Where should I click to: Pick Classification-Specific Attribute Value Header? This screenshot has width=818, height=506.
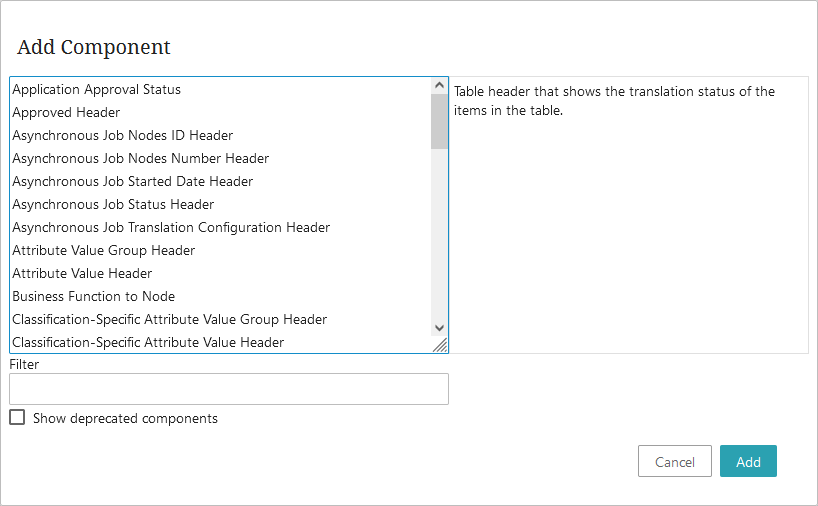pos(221,342)
